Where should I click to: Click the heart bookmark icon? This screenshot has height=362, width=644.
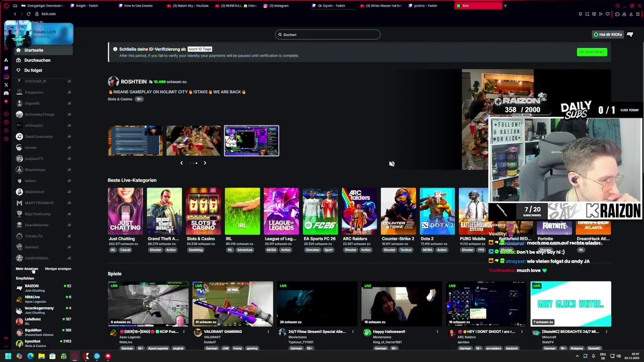[608, 14]
